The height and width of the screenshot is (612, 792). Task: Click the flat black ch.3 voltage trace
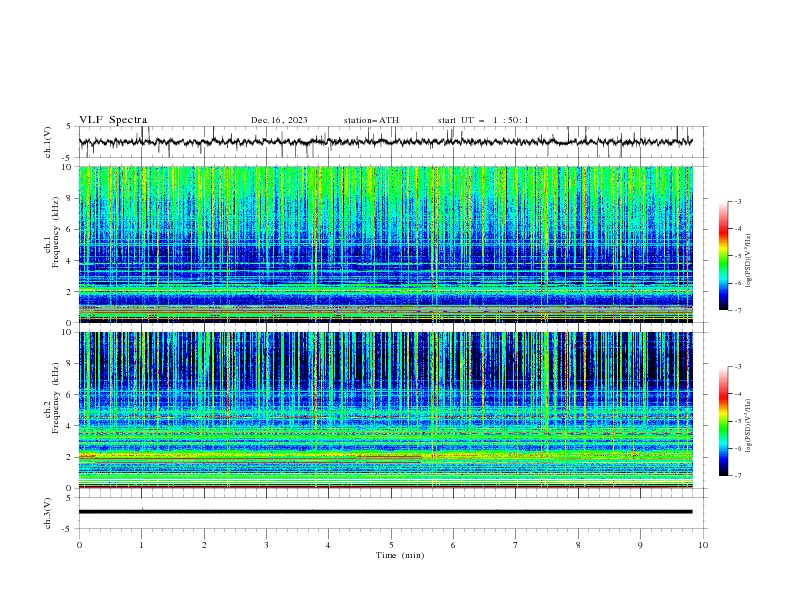pyautogui.click(x=385, y=512)
